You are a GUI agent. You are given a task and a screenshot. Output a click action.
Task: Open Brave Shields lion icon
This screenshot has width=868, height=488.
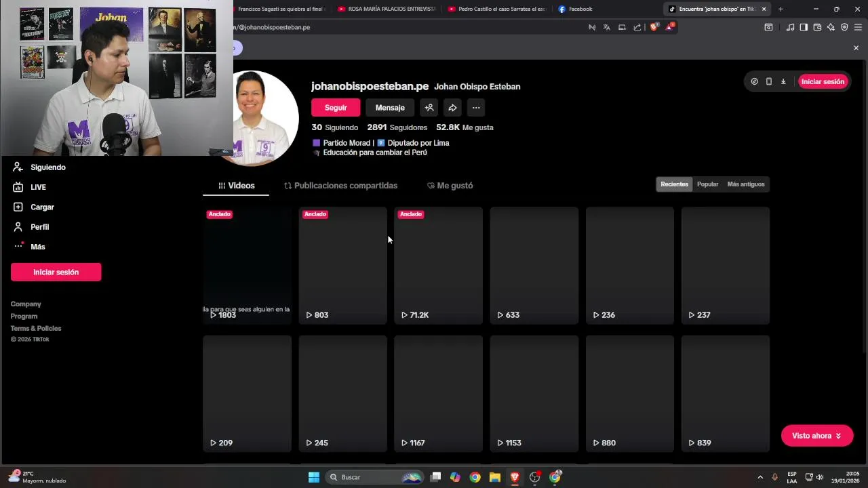click(x=654, y=27)
